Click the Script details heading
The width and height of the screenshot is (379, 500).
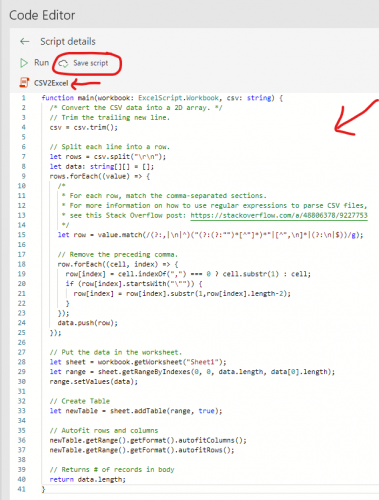click(68, 41)
